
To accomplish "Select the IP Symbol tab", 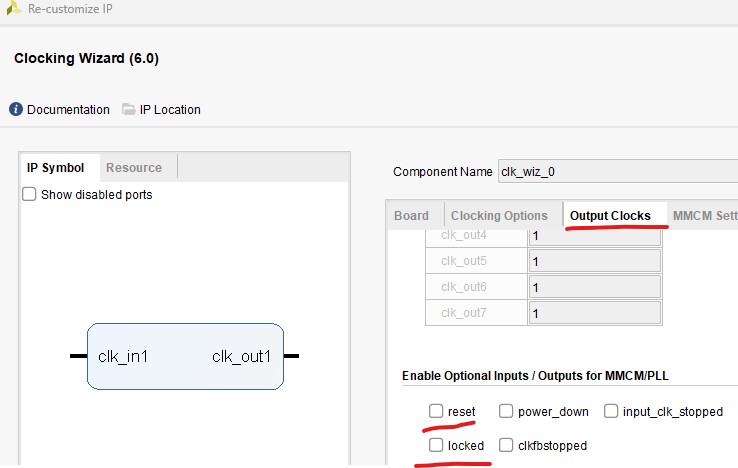I will coord(55,168).
